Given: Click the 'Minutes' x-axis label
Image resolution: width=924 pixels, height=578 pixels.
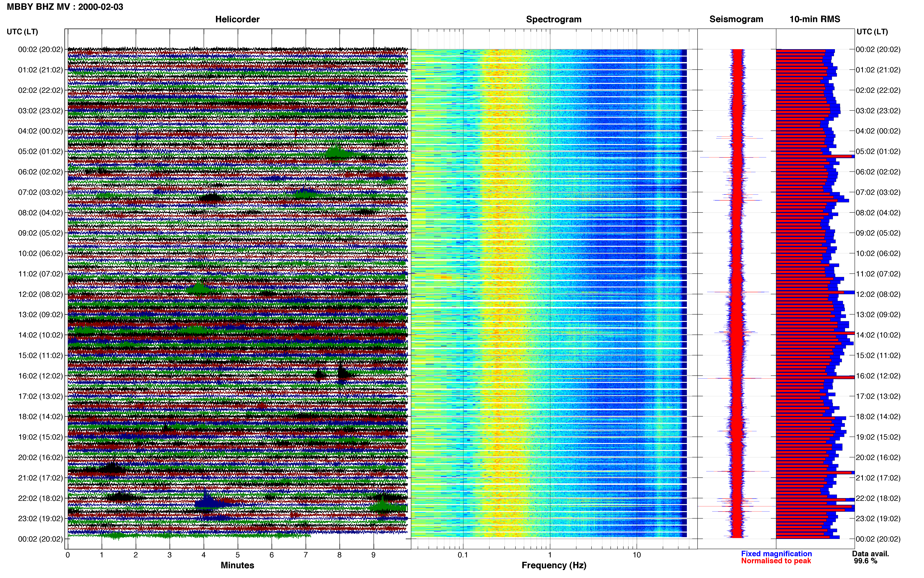Looking at the screenshot, I should coord(237,565).
